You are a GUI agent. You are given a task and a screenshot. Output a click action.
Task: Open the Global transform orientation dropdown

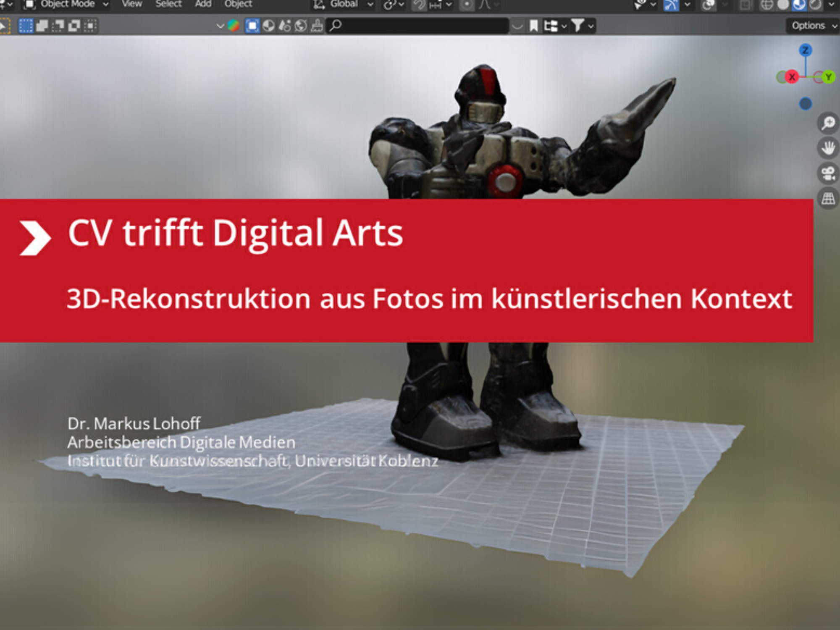point(343,5)
